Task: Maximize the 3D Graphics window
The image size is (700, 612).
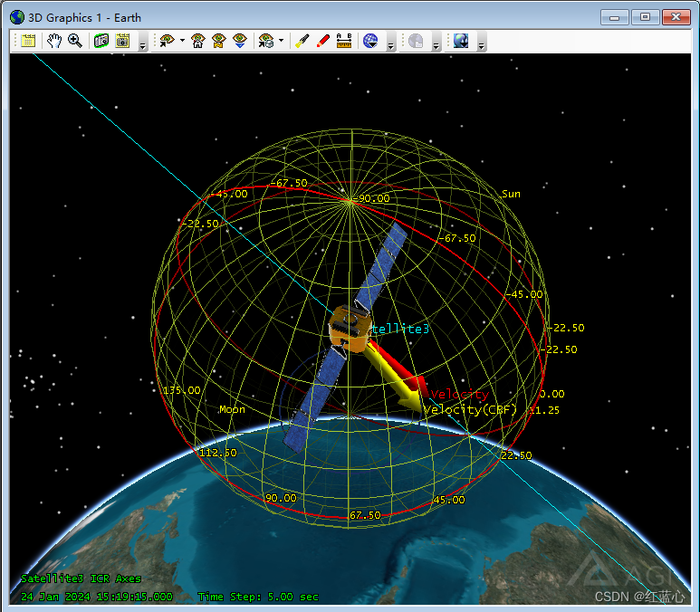Action: 645,17
